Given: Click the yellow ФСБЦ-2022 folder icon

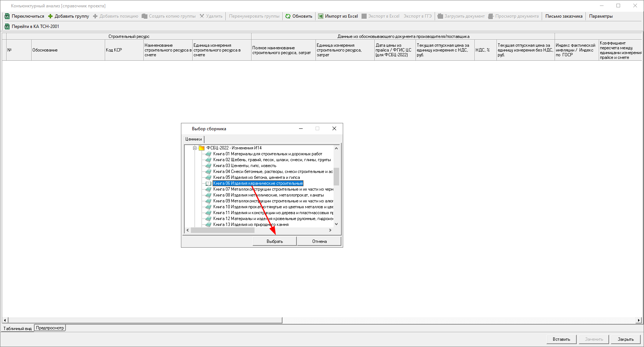Looking at the screenshot, I should (x=202, y=148).
